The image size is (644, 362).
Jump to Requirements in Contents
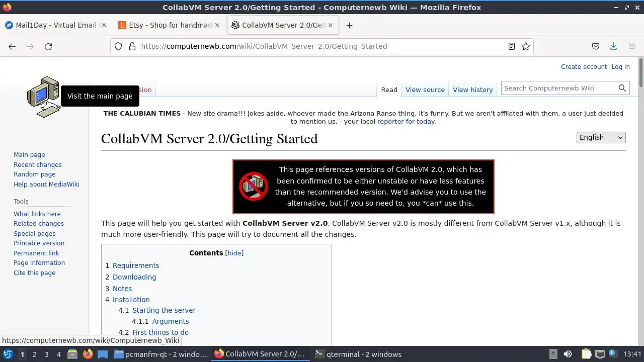pos(136,265)
